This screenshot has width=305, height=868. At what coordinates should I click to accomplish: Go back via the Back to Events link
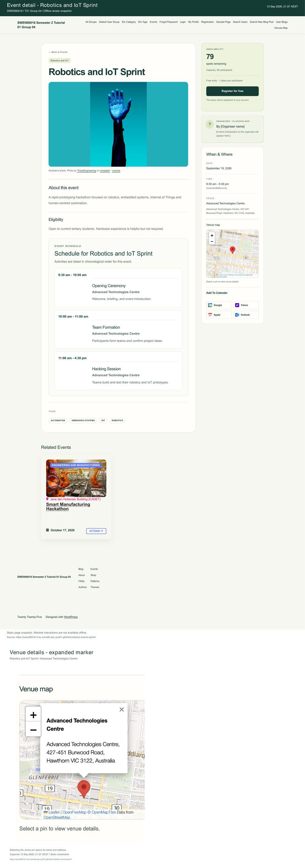[58, 52]
